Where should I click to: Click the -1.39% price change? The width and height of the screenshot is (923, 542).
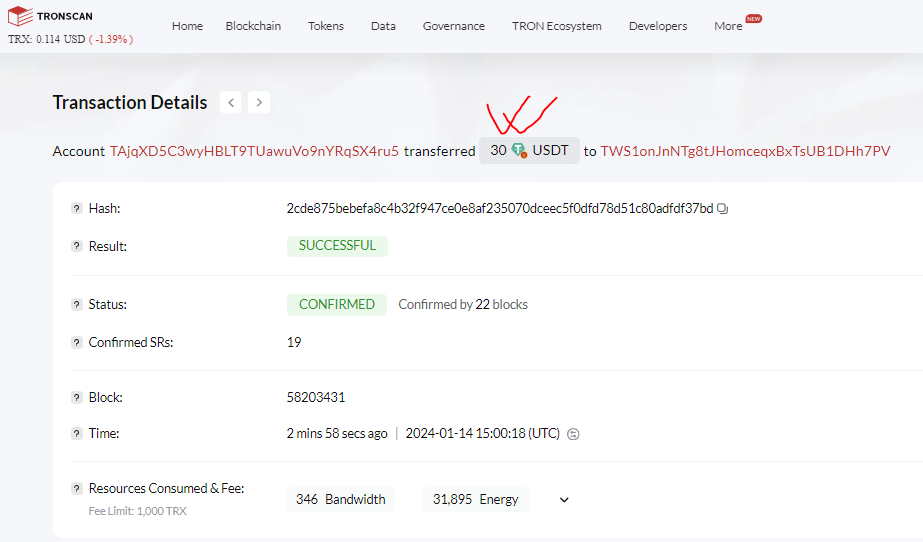pyautogui.click(x=111, y=39)
